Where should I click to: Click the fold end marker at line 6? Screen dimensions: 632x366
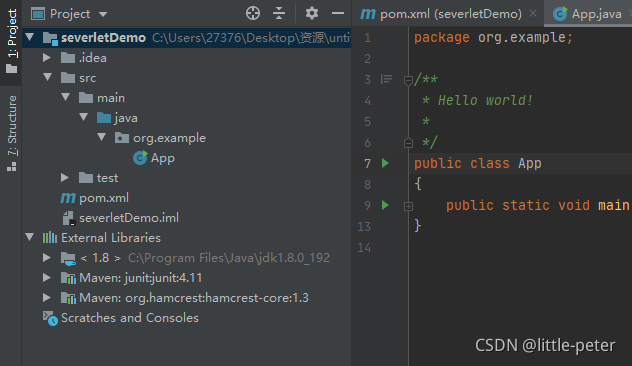pyautogui.click(x=408, y=143)
